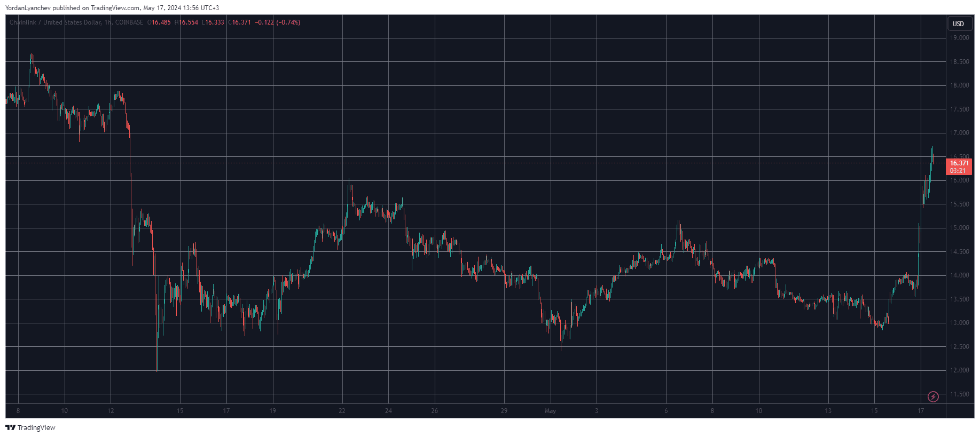This screenshot has height=437, width=980.
Task: Click the date 22 on the time axis
Action: [342, 411]
